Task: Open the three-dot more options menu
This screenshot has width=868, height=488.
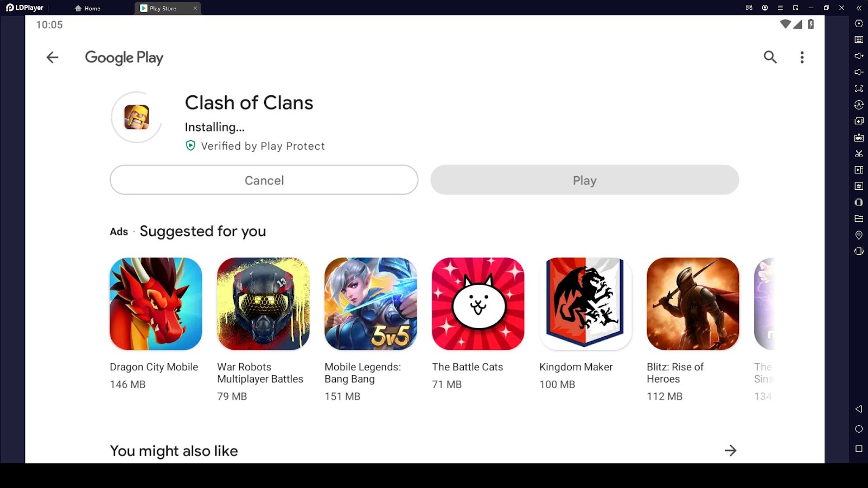Action: tap(802, 57)
